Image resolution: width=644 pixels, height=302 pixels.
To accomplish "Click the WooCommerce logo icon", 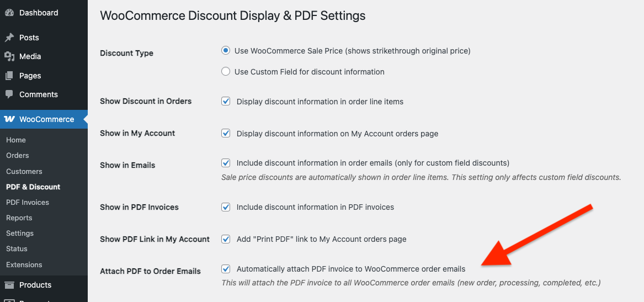I will pyautogui.click(x=9, y=119).
